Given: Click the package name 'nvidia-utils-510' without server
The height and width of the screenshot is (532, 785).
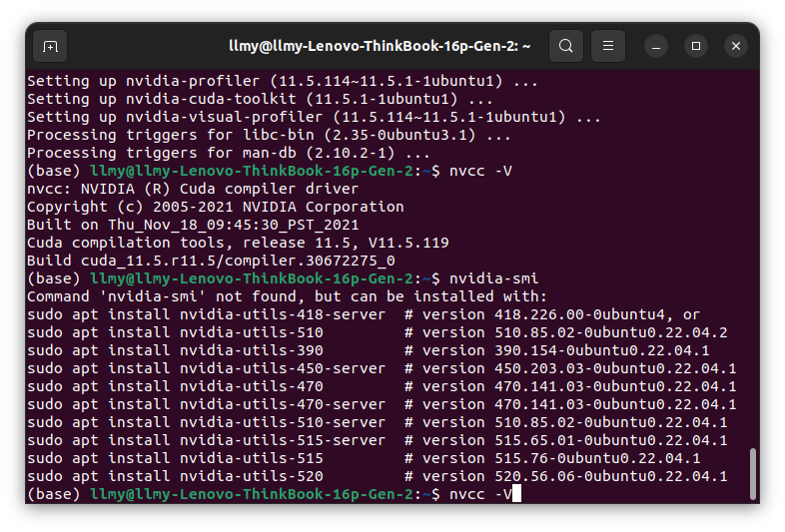Looking at the screenshot, I should (252, 332).
